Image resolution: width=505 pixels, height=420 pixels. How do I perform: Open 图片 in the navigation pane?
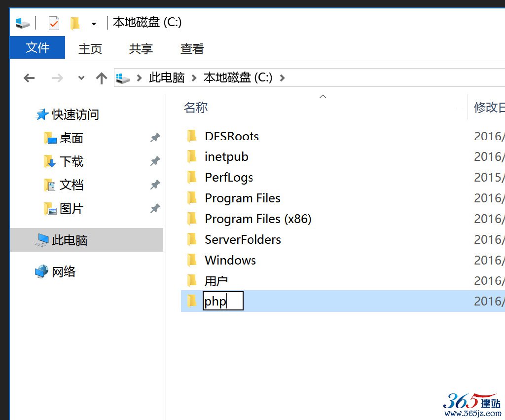click(72, 209)
